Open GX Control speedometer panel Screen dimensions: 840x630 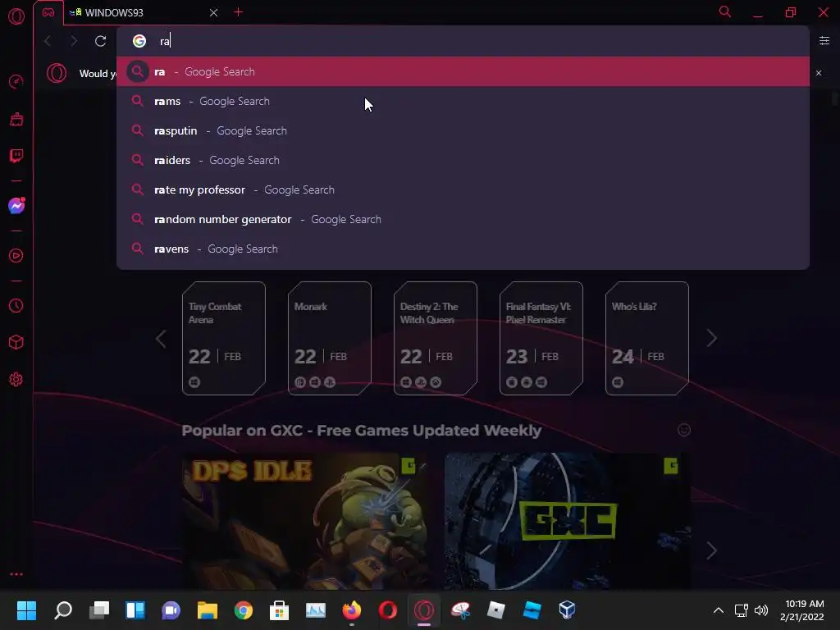pos(16,82)
